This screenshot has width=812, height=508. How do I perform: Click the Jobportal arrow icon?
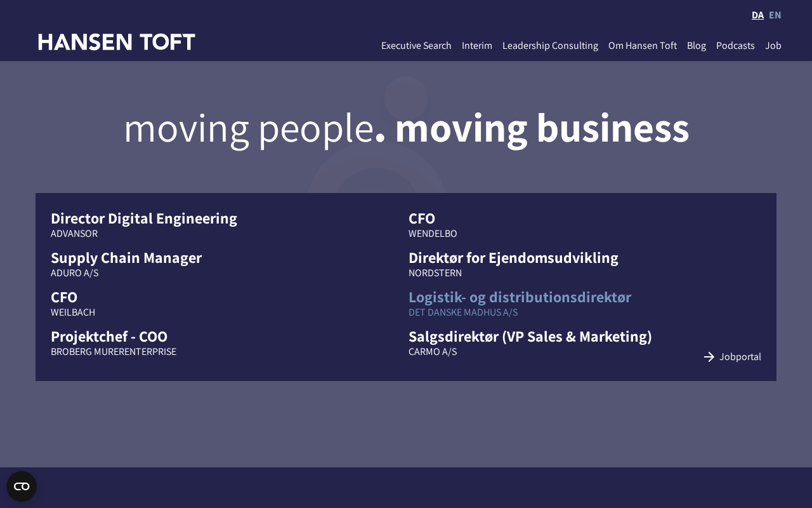click(x=709, y=357)
